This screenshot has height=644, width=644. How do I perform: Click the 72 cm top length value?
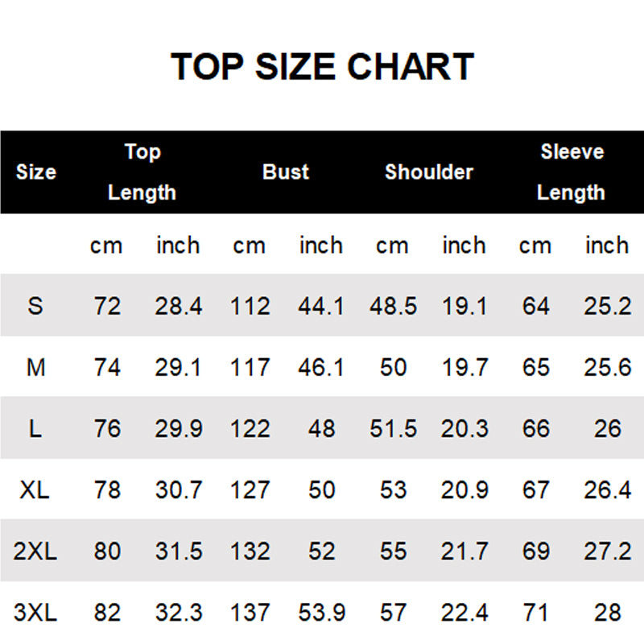(107, 306)
